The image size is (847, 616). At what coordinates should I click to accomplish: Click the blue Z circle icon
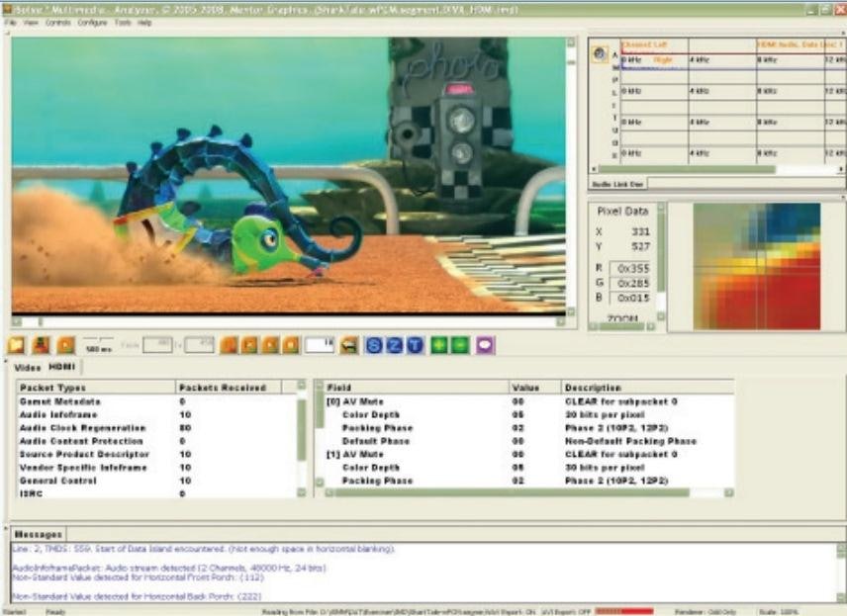pyautogui.click(x=394, y=345)
